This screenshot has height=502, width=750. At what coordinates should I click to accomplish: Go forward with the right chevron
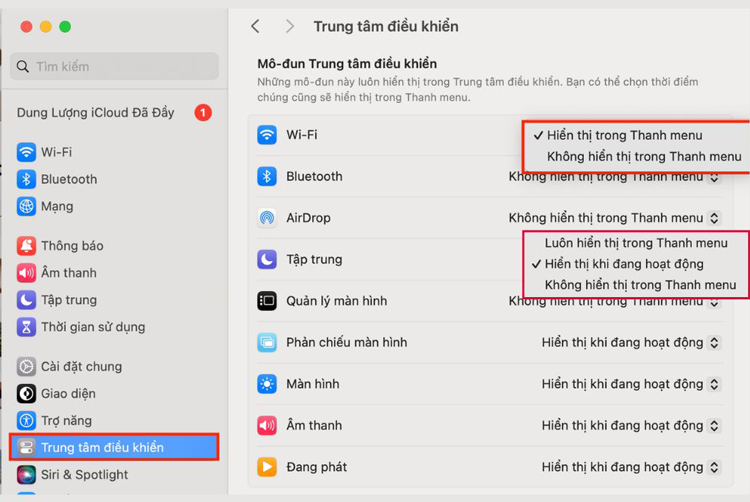pyautogui.click(x=289, y=26)
